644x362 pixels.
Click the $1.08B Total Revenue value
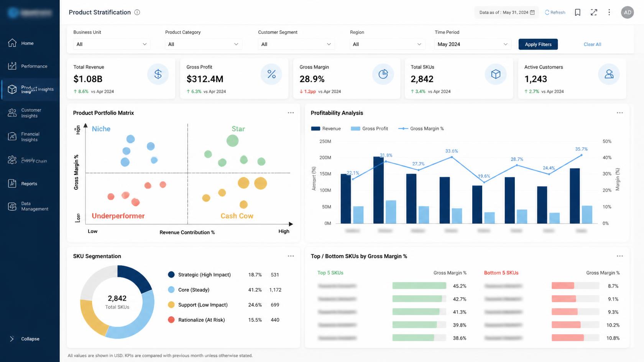point(88,79)
